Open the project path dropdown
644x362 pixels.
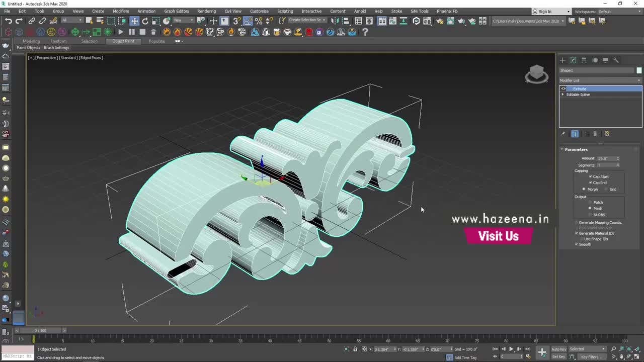(x=528, y=21)
